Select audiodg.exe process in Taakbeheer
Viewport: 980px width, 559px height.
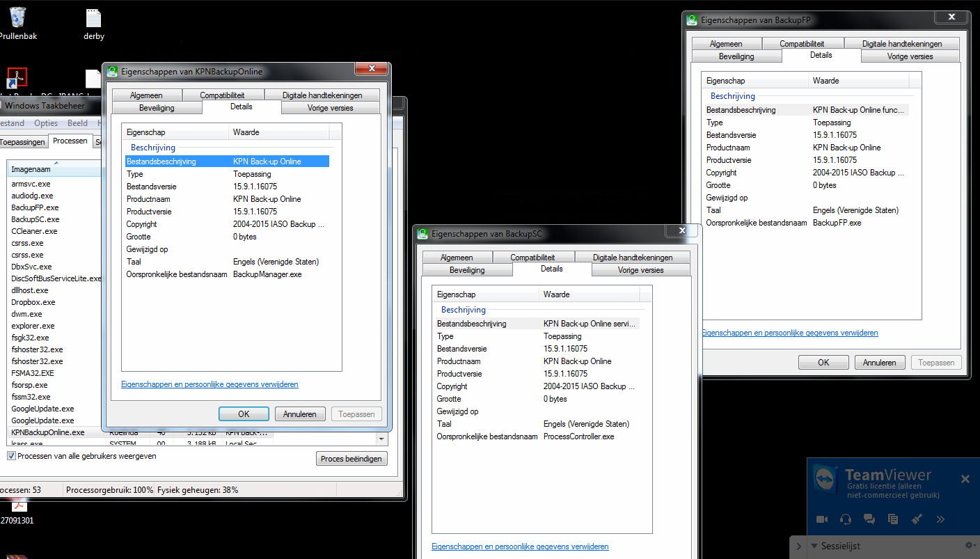tap(32, 196)
